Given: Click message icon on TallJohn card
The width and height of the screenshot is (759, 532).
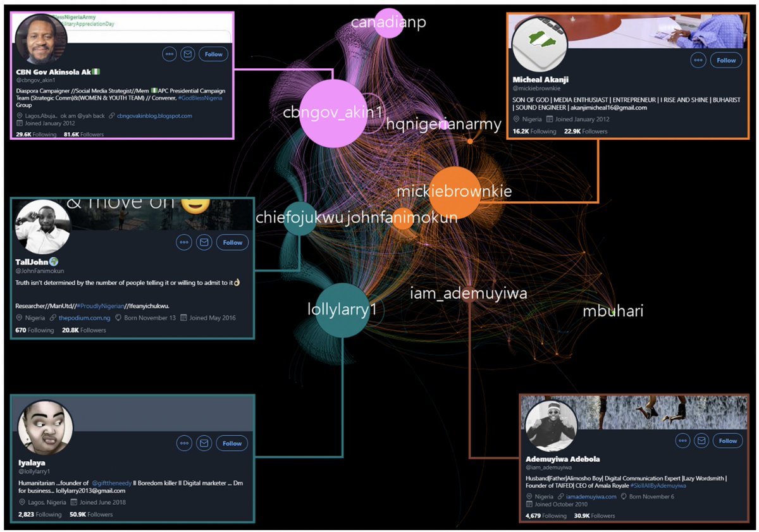Looking at the screenshot, I should coord(204,242).
